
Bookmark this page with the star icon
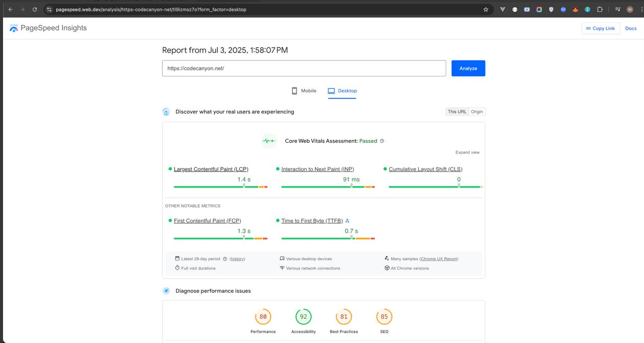tap(486, 9)
